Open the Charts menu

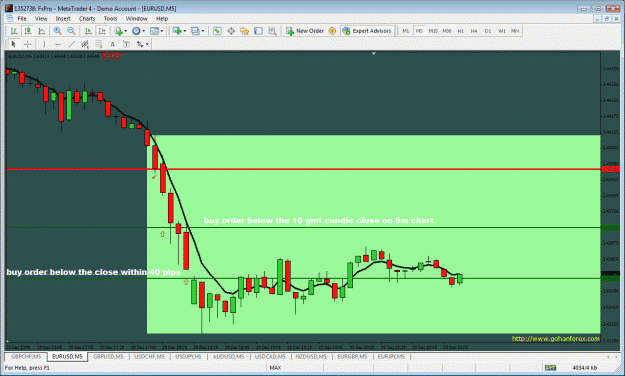point(87,18)
